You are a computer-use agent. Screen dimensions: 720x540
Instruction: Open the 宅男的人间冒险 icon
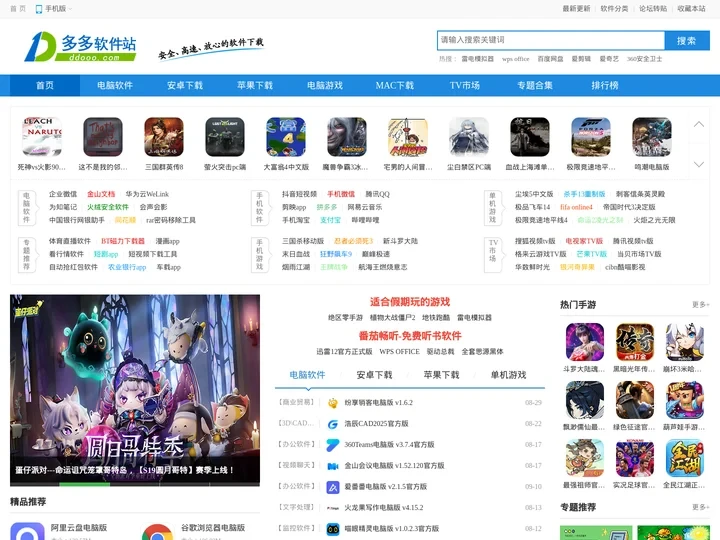(408, 137)
